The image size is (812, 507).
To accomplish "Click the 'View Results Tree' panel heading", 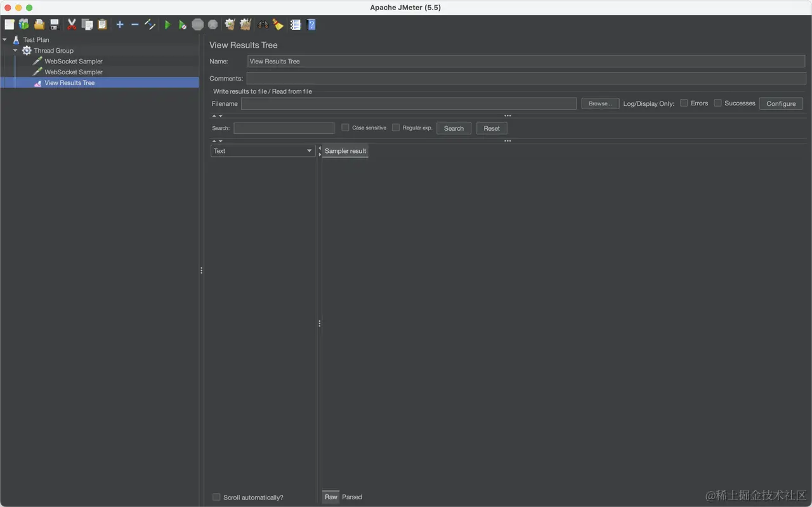I will (x=244, y=45).
